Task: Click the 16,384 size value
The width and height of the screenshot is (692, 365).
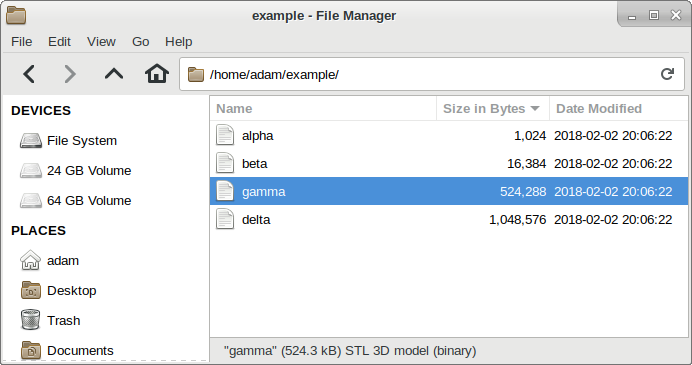Action: pyautogui.click(x=527, y=164)
